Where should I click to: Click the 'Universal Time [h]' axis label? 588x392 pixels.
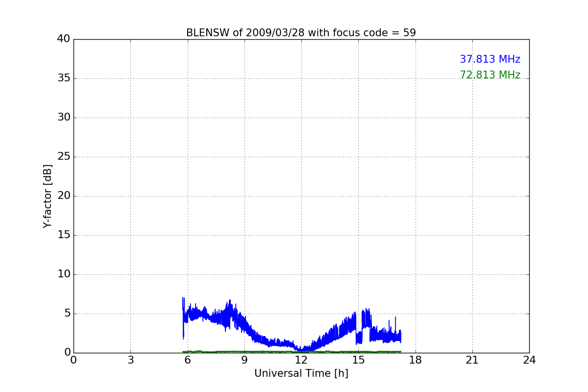(301, 373)
